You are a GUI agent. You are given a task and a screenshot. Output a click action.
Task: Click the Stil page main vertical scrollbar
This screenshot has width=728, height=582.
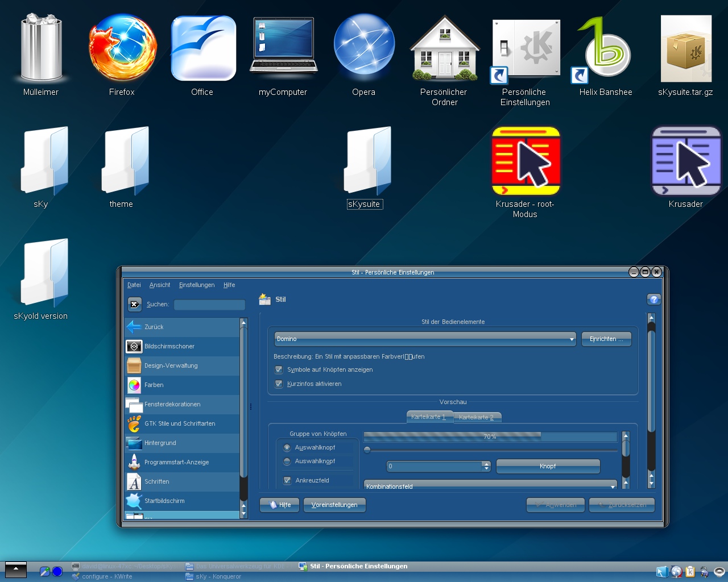[x=651, y=400]
